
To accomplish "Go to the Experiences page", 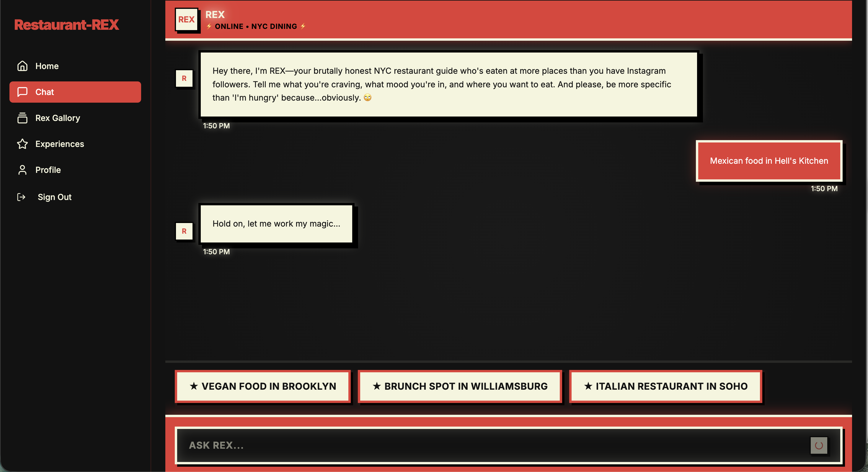I will coord(60,144).
